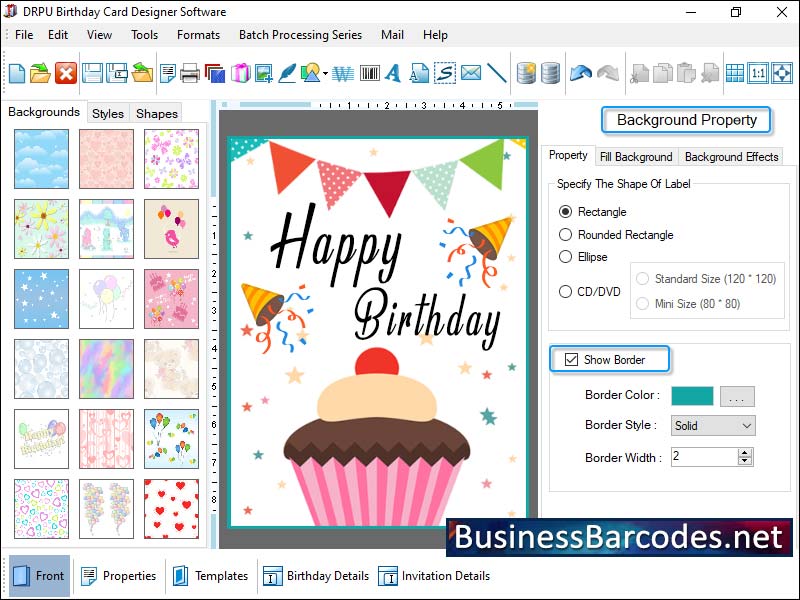
Task: Switch to the Fill Background tab
Action: click(637, 156)
